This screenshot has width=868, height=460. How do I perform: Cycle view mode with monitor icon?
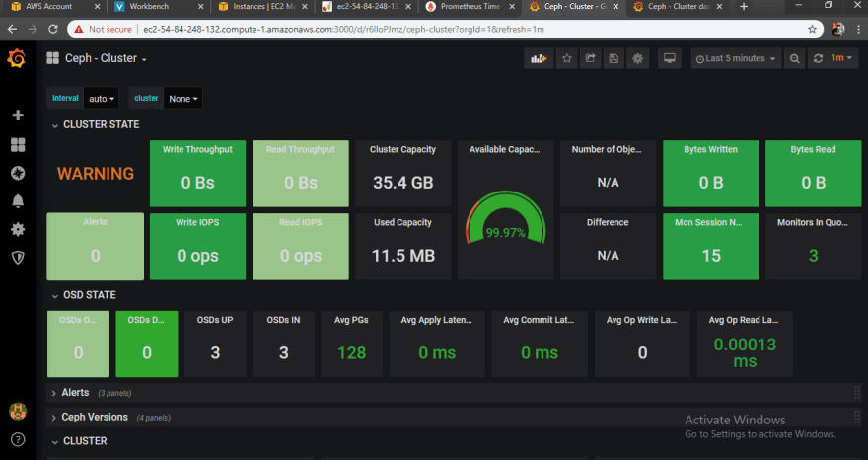pyautogui.click(x=670, y=59)
